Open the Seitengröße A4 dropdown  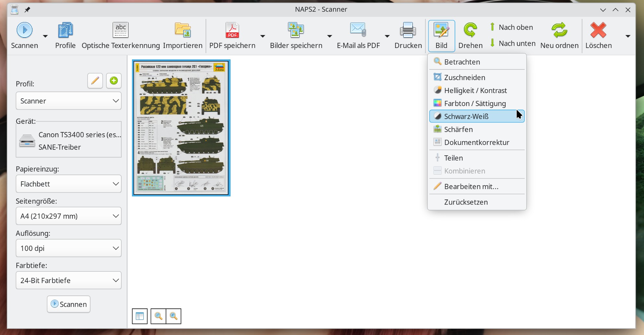pos(69,216)
